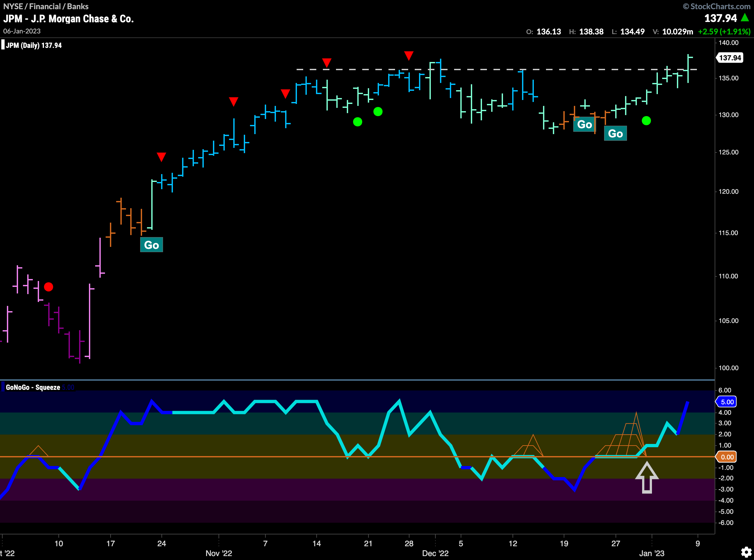Click the +2.59 (+1.91%) change value
This screenshot has height=560, width=754.
pyautogui.click(x=724, y=31)
